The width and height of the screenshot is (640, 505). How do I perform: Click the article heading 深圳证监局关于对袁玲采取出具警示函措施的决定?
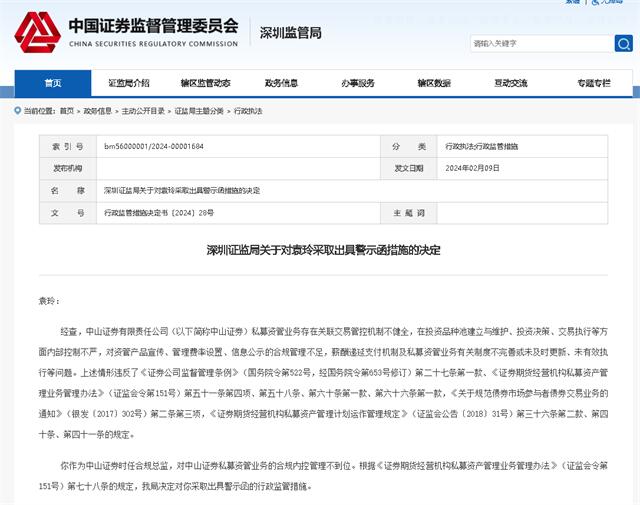click(x=323, y=250)
